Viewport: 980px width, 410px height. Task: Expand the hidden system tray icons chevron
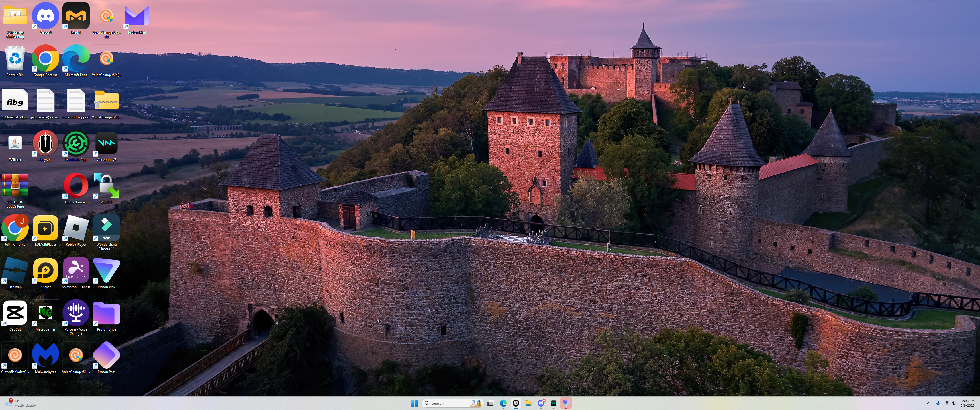tap(928, 403)
